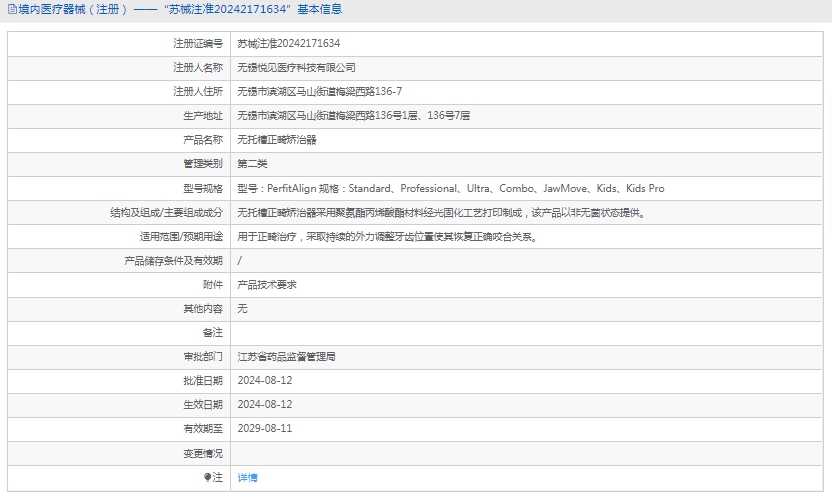This screenshot has height=500, width=832.
Task: Click the PerfitAlign model specification text
Action: tap(450, 188)
